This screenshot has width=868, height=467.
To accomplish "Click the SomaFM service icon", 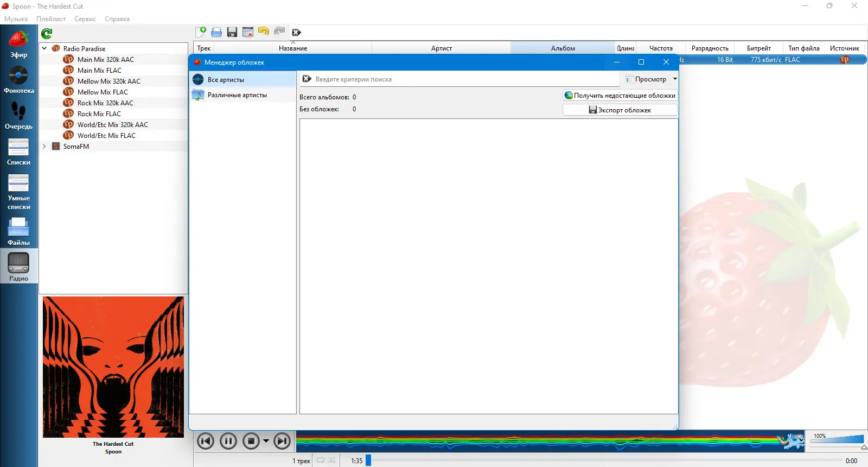I will click(56, 146).
